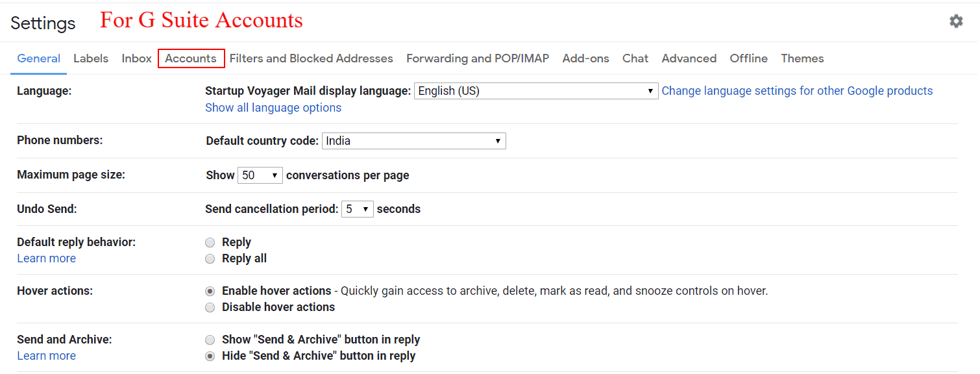Switch to the Themes tab
Image resolution: width=980 pixels, height=374 pixels.
point(802,58)
